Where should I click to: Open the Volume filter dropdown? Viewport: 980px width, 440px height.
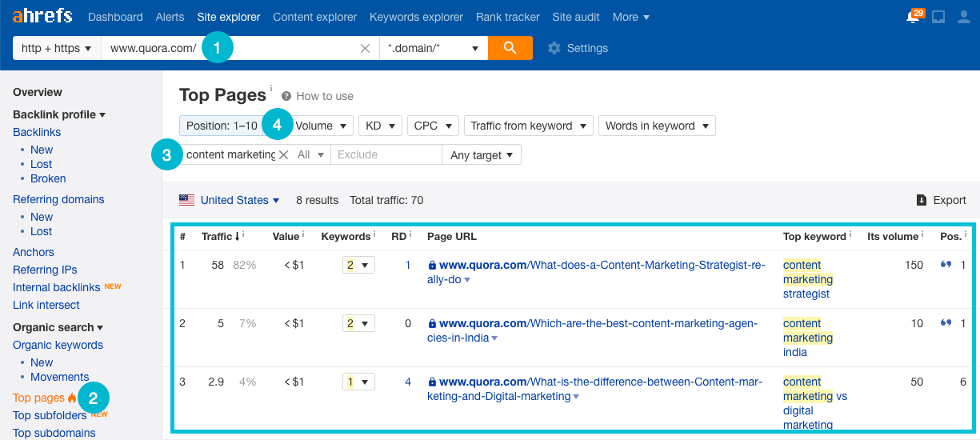point(321,126)
